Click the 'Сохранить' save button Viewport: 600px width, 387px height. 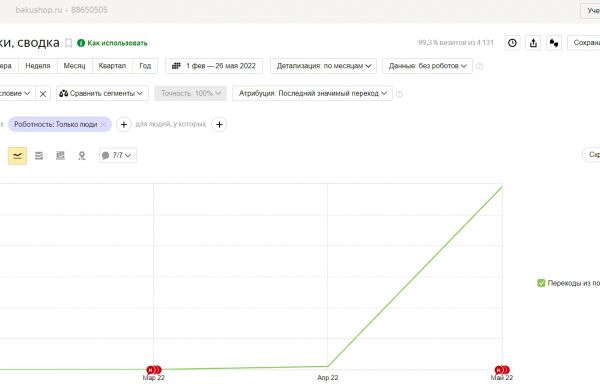[584, 43]
